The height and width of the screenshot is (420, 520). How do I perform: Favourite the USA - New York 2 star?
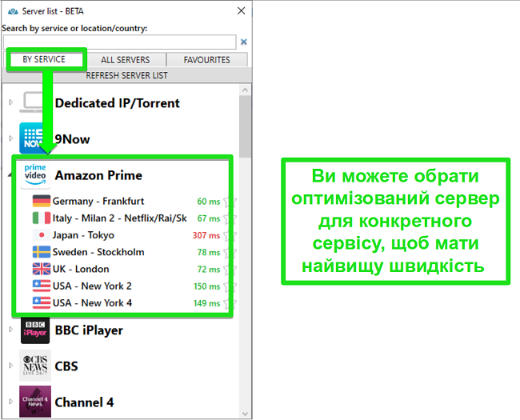pyautogui.click(x=230, y=286)
